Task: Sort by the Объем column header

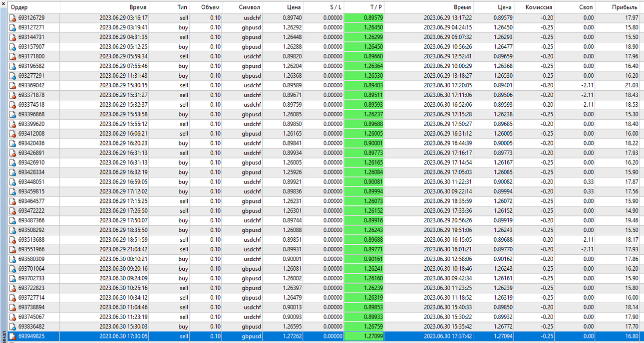Action: click(210, 7)
